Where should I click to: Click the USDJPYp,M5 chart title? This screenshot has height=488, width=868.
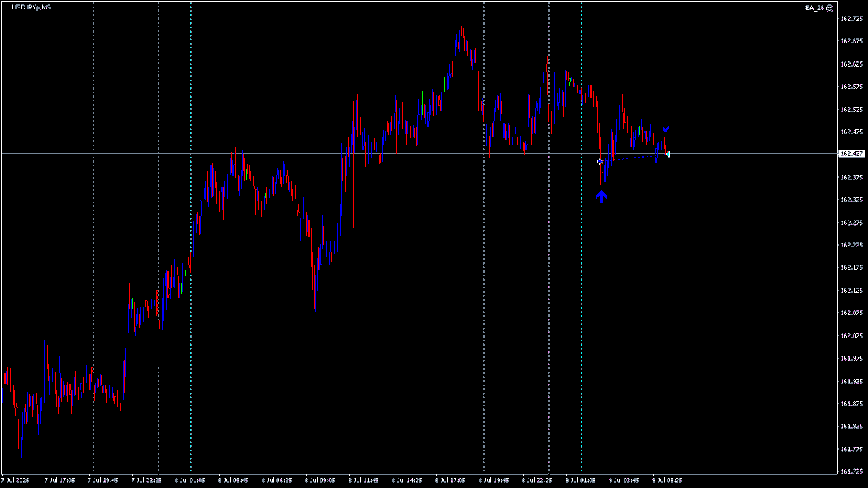31,7
